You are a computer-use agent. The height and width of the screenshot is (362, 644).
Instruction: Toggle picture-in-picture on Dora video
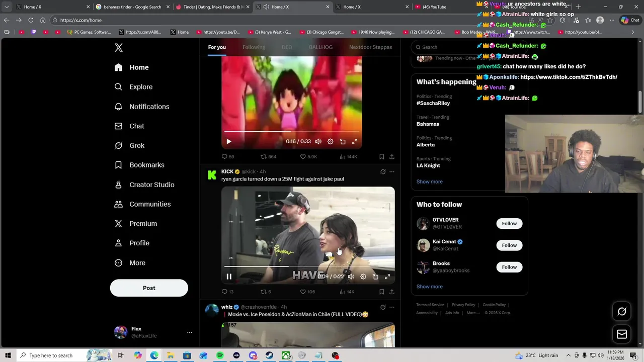(343, 142)
